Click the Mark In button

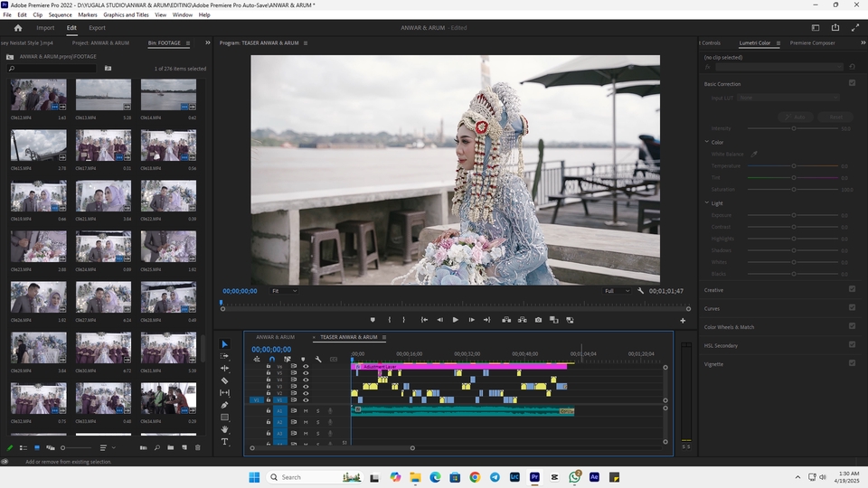pyautogui.click(x=390, y=320)
